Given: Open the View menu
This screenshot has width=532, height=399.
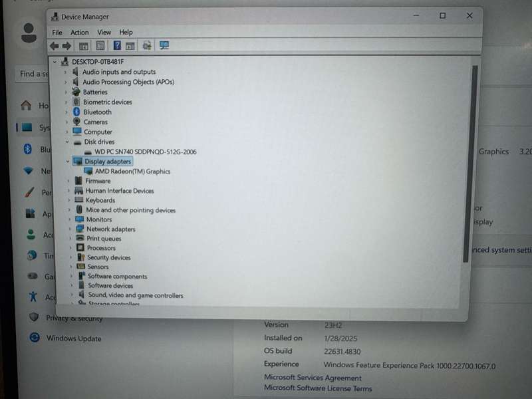Looking at the screenshot, I should coord(104,32).
